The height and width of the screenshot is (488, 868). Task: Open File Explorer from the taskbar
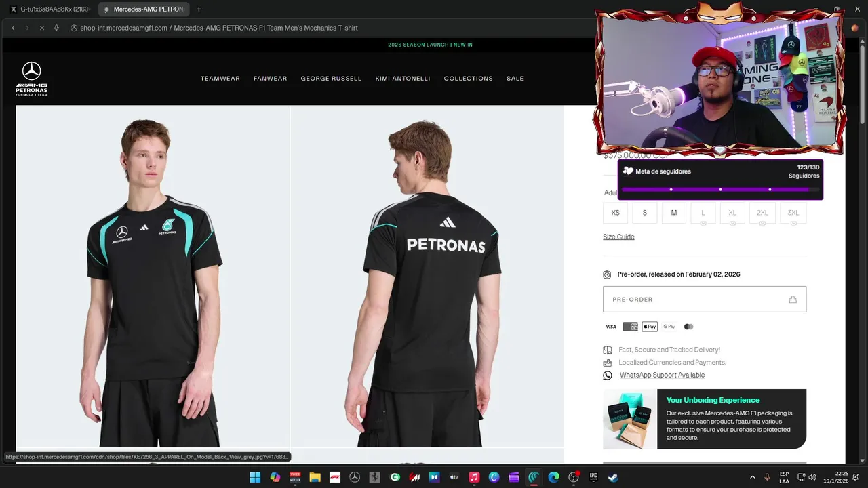(x=315, y=477)
